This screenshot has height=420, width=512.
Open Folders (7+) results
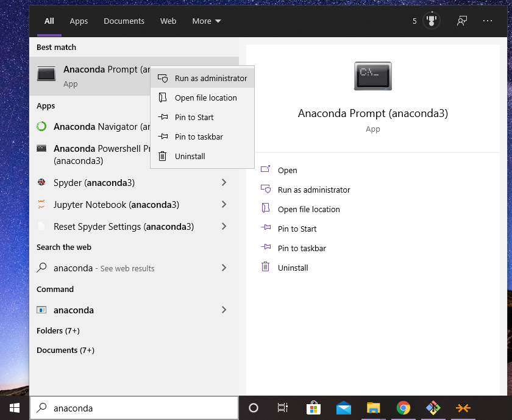(58, 331)
